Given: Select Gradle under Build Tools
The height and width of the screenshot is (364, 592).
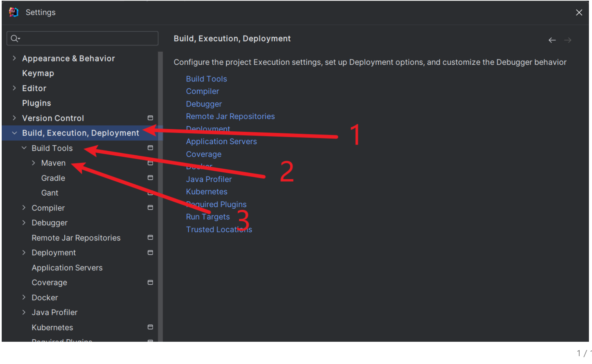Looking at the screenshot, I should point(53,178).
